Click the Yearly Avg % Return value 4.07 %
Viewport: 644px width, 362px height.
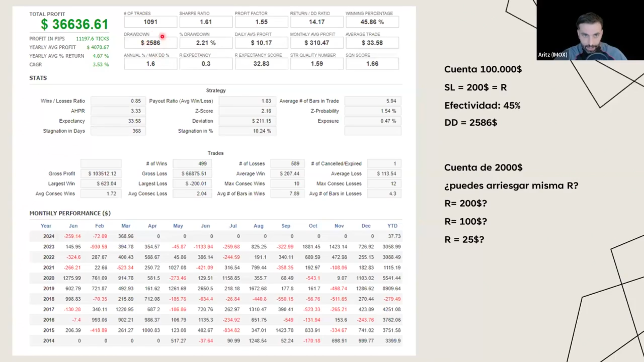coord(101,56)
